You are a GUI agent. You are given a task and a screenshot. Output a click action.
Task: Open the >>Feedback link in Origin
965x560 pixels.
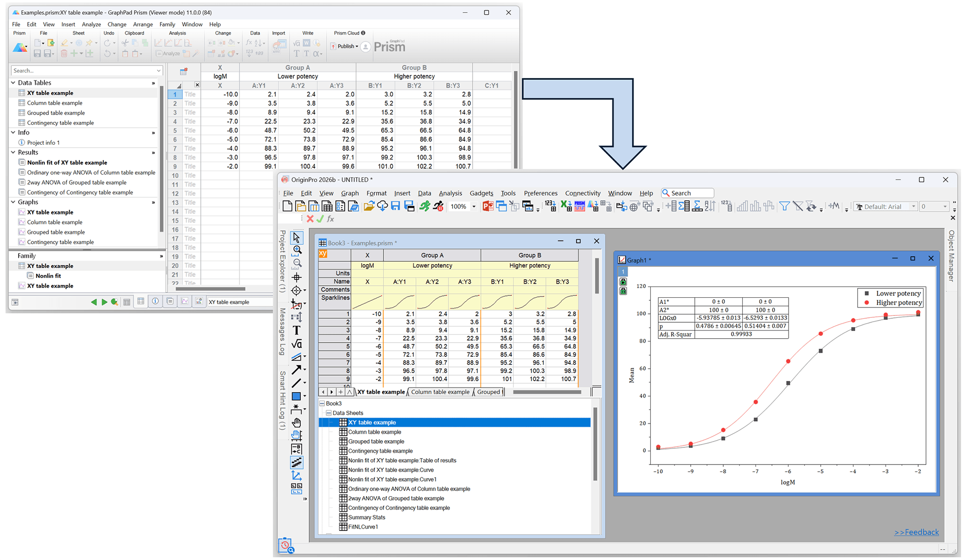pyautogui.click(x=916, y=532)
